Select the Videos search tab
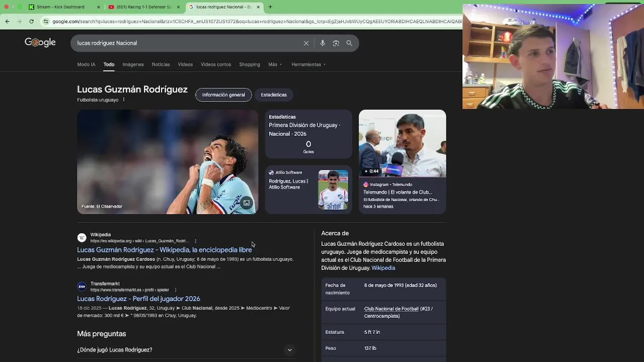 click(x=185, y=64)
